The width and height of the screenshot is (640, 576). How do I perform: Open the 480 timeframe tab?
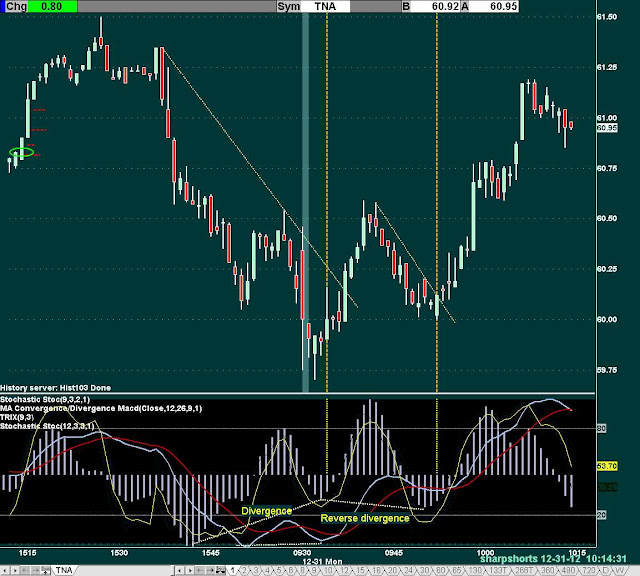[568, 570]
